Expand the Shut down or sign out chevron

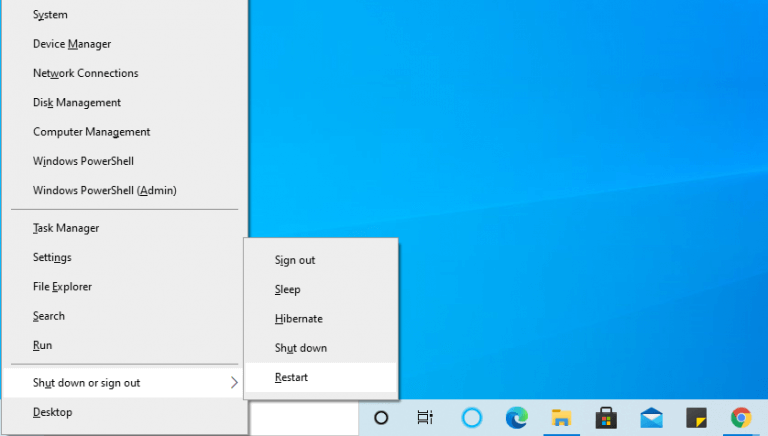coord(234,383)
